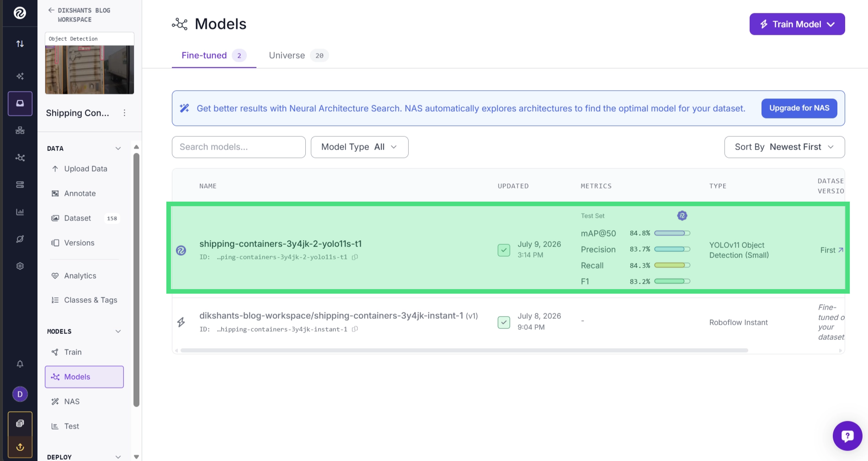The width and height of the screenshot is (868, 461).
Task: Click the F1 progress bar
Action: click(672, 281)
